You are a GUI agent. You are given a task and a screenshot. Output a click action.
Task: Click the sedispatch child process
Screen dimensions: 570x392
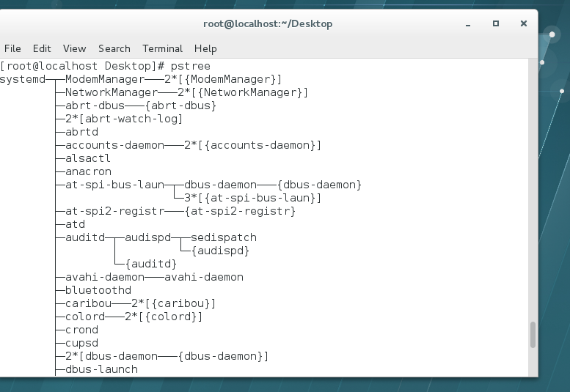point(224,237)
